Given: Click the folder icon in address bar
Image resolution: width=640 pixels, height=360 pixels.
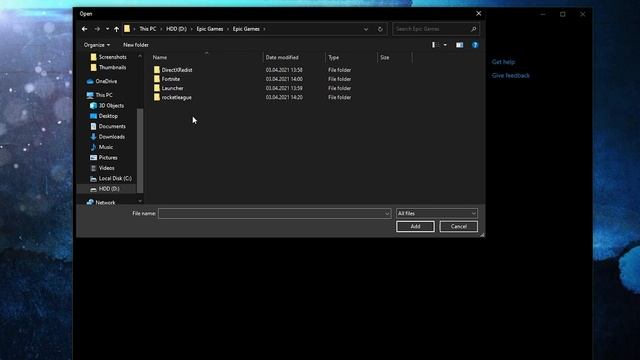Looking at the screenshot, I should (127, 29).
